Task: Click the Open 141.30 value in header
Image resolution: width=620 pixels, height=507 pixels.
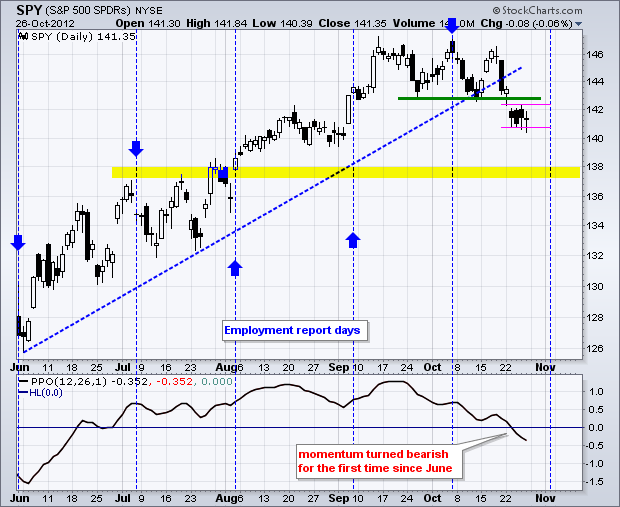Action: click(148, 24)
